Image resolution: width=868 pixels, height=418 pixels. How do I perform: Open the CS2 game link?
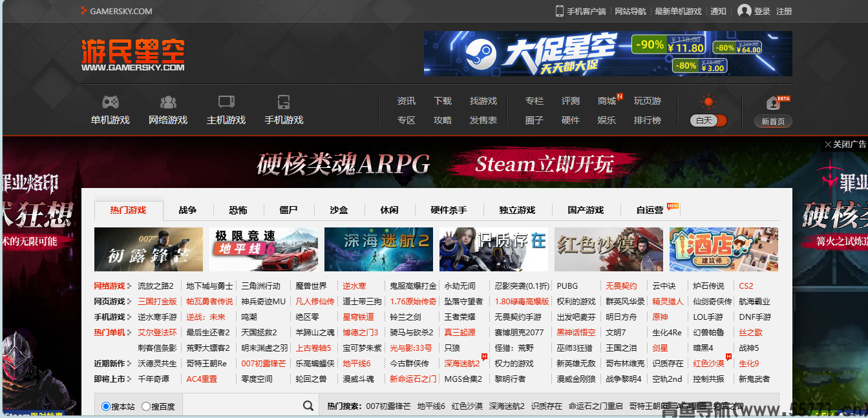click(x=746, y=286)
